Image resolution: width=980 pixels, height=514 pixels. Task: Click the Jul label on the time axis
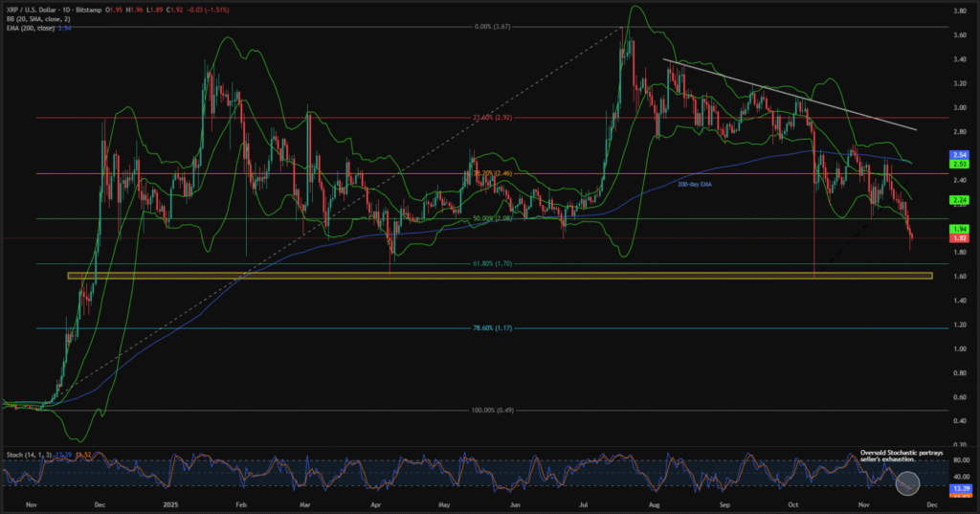584,504
